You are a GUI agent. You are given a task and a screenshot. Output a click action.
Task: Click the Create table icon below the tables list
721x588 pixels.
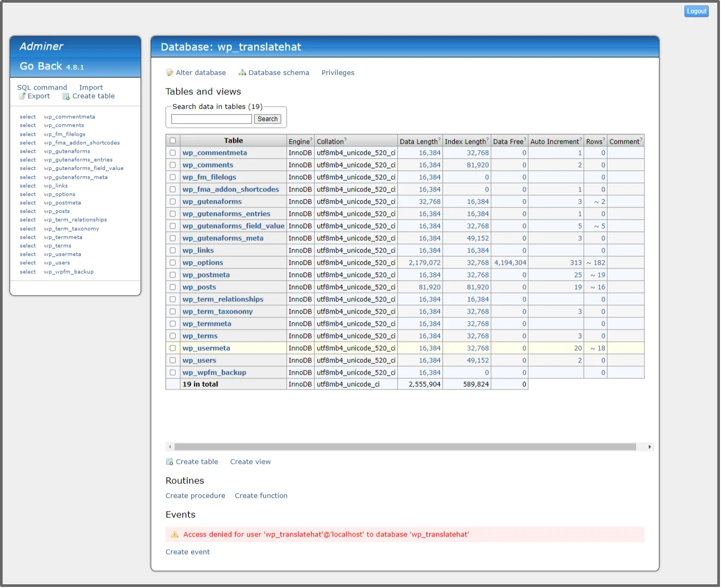[x=169, y=461]
